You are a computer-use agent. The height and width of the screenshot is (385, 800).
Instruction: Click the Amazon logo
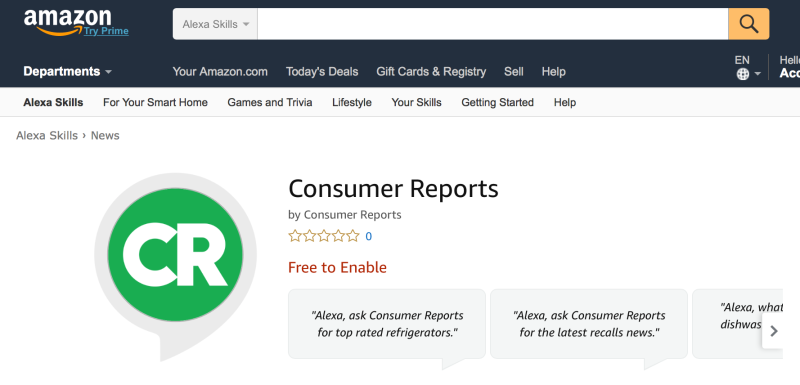67,22
